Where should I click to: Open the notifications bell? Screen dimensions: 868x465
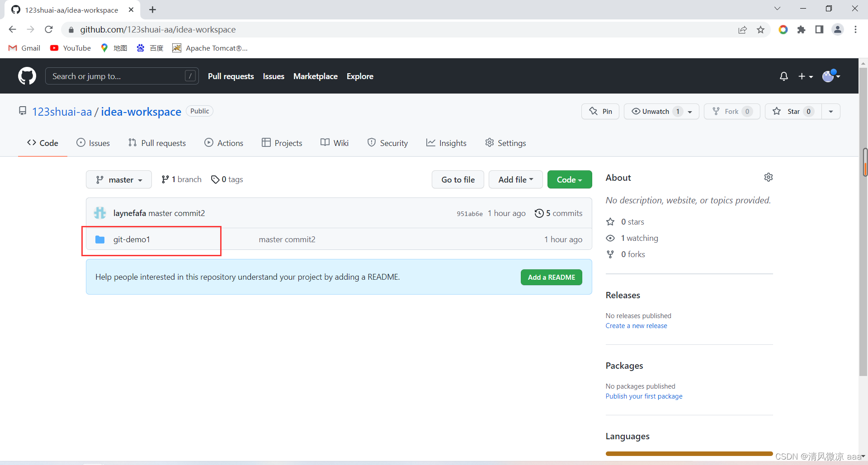click(784, 76)
